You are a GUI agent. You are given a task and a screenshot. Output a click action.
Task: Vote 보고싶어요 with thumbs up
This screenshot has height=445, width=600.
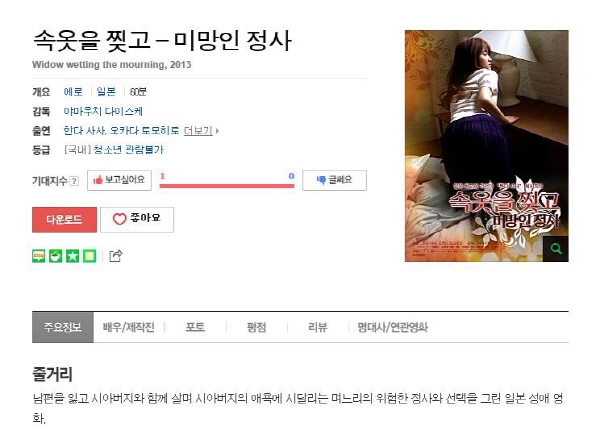tap(119, 180)
